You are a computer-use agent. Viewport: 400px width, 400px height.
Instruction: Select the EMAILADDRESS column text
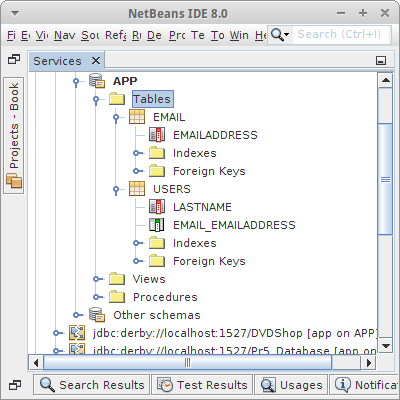pyautogui.click(x=215, y=135)
